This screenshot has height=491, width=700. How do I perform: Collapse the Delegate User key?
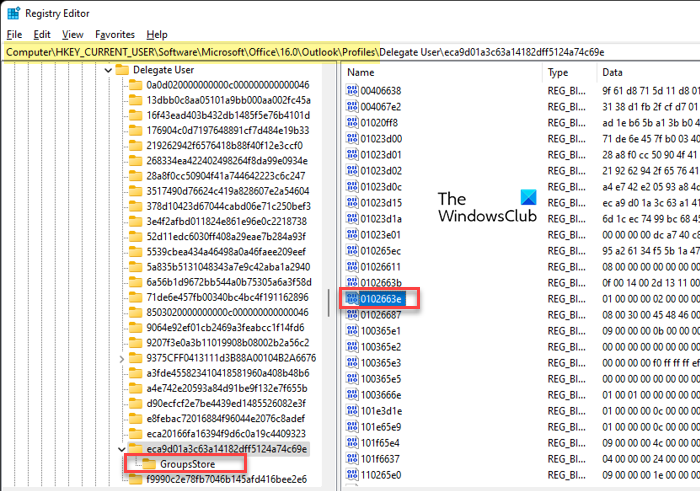[x=108, y=70]
